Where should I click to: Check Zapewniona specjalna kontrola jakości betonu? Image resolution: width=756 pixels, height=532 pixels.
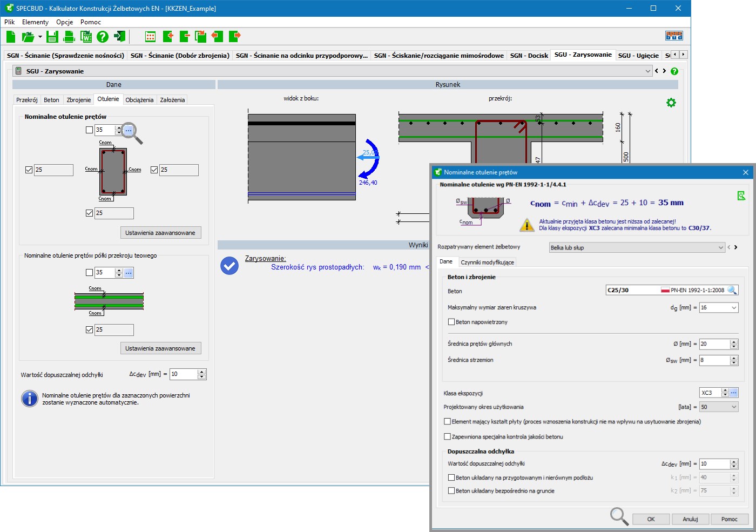(447, 436)
